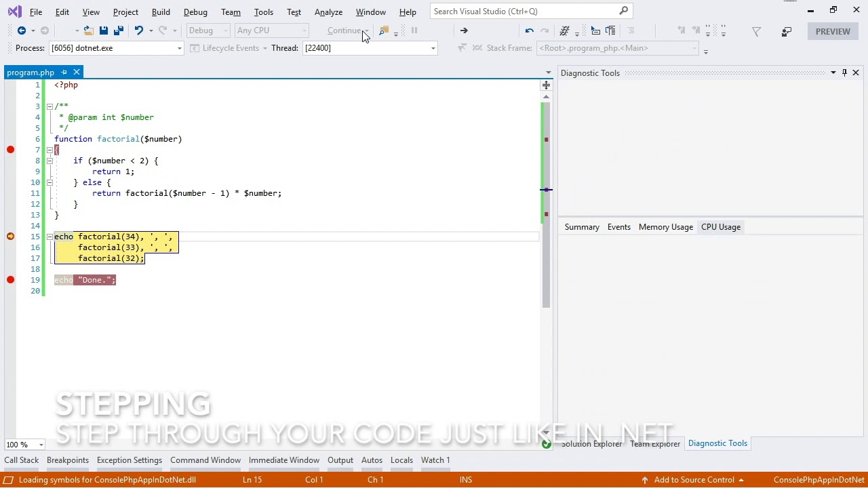Click the filter funnel icon
This screenshot has width=868, height=488.
pos(756,31)
